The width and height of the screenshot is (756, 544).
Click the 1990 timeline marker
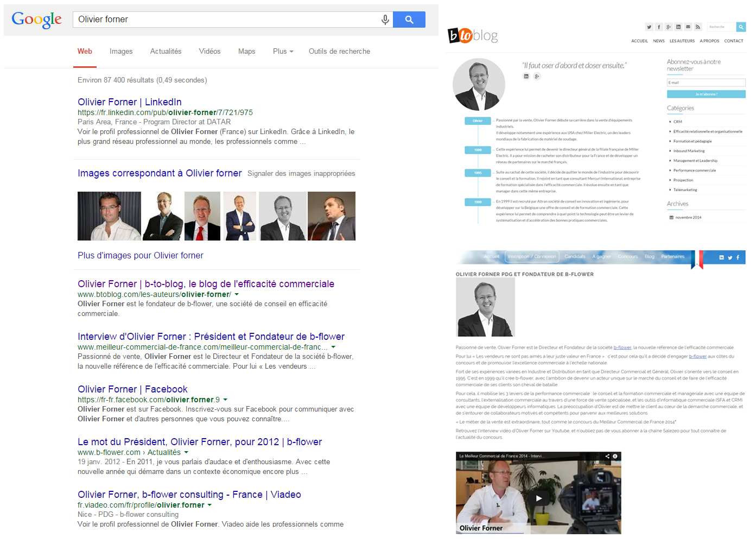click(478, 150)
